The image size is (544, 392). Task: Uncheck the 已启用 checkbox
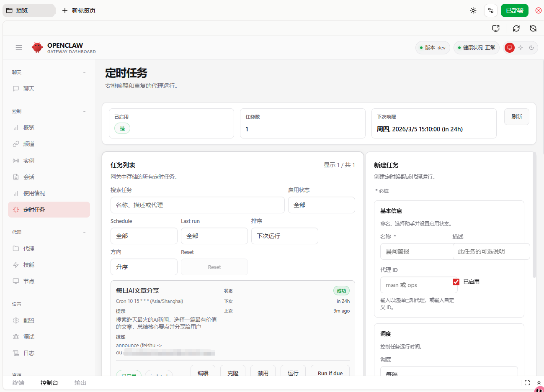(456, 282)
